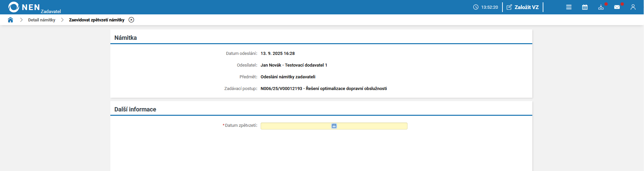Click the Námitka section heading
This screenshot has height=171, width=644.
coord(125,38)
